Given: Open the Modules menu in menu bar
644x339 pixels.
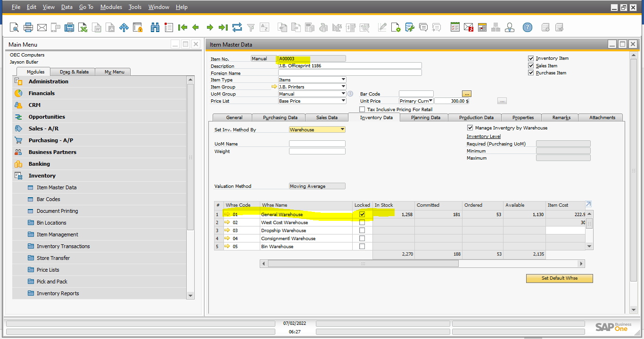Looking at the screenshot, I should pyautogui.click(x=111, y=7).
